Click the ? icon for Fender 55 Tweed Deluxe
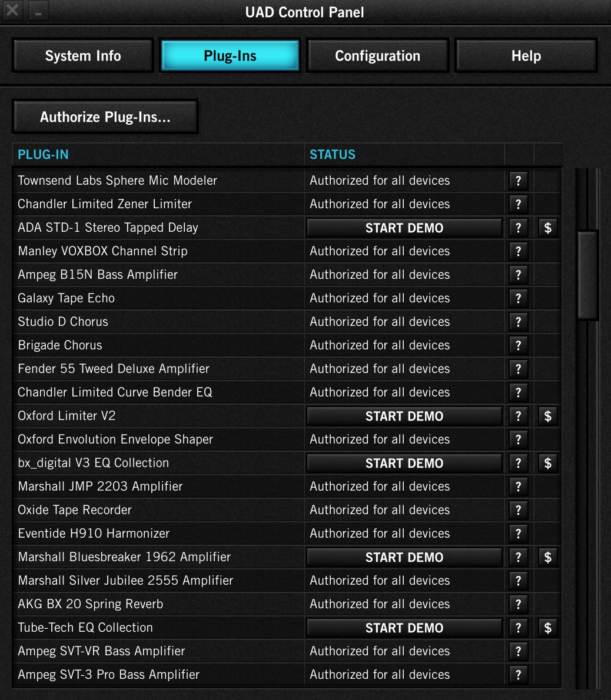This screenshot has width=611, height=700. point(518,369)
